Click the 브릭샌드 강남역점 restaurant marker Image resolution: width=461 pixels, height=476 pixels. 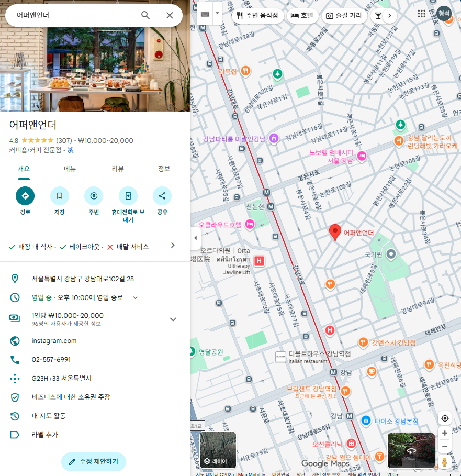point(345,391)
